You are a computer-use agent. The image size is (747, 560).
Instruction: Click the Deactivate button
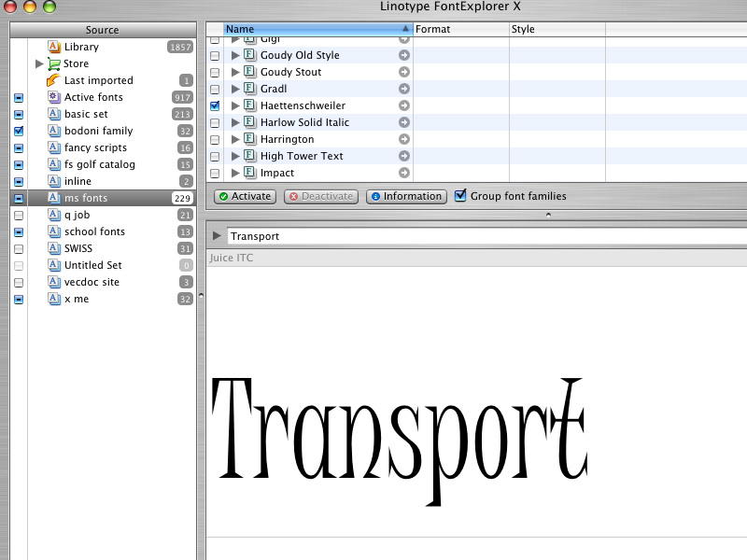[x=321, y=196]
